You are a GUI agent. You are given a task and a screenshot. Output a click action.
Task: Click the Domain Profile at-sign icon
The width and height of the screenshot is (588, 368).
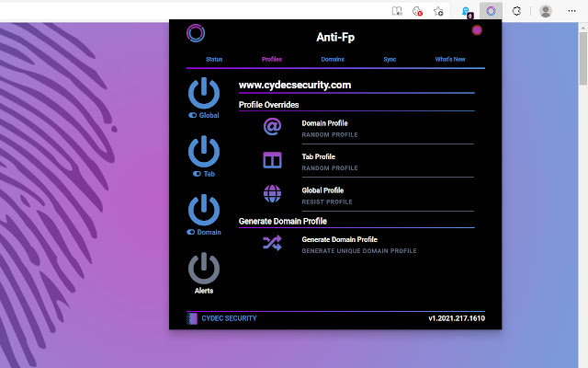click(x=272, y=127)
